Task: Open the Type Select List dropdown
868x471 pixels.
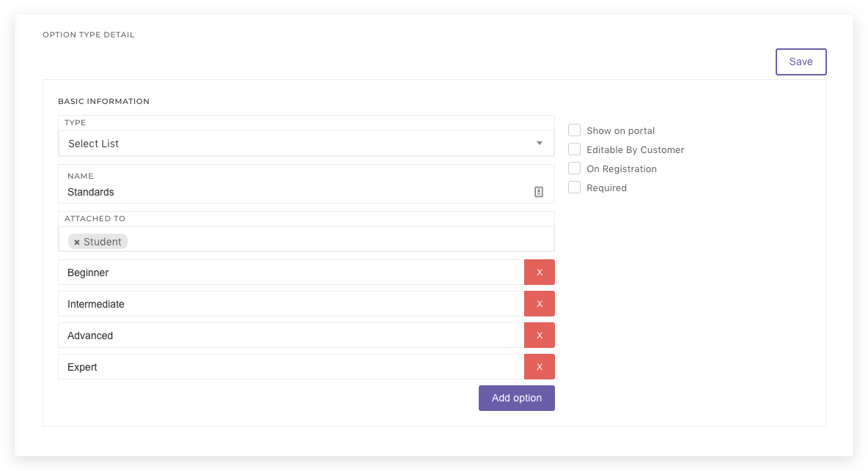Action: [306, 144]
